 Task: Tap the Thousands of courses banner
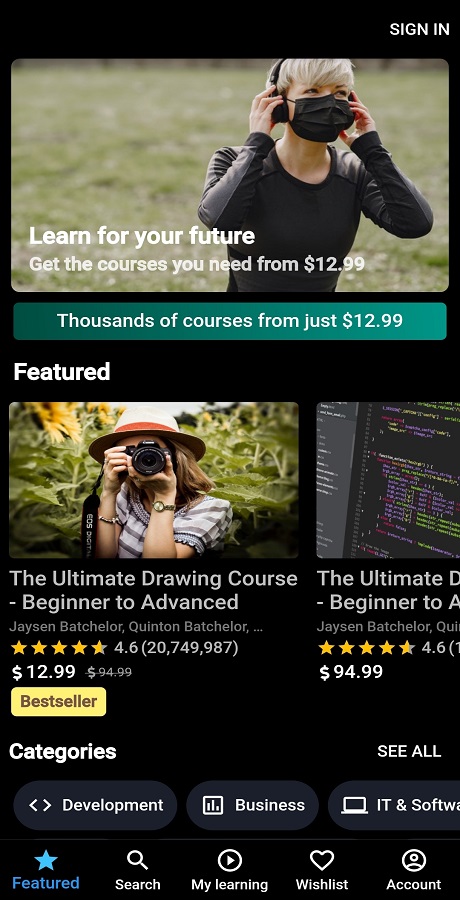[x=230, y=321]
